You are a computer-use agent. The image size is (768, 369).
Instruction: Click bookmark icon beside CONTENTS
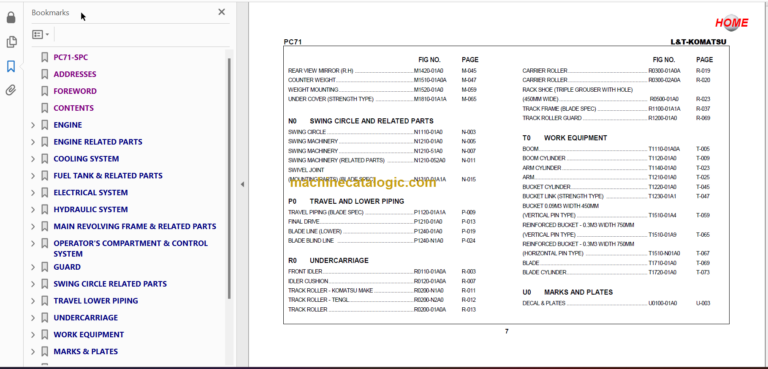point(45,108)
